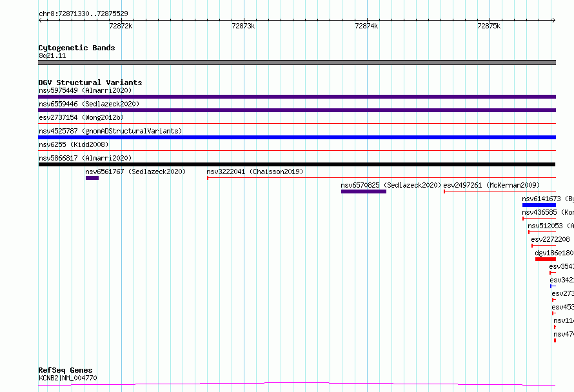Click the left arrow end of ruler
Image resolution: width=574 pixels, height=392 pixels.
click(x=40, y=20)
